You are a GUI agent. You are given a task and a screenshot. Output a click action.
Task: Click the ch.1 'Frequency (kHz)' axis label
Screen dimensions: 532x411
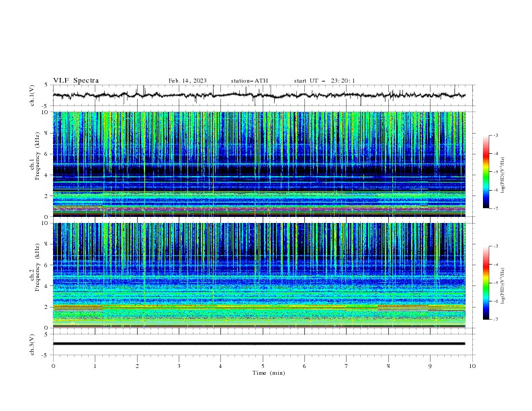point(38,156)
